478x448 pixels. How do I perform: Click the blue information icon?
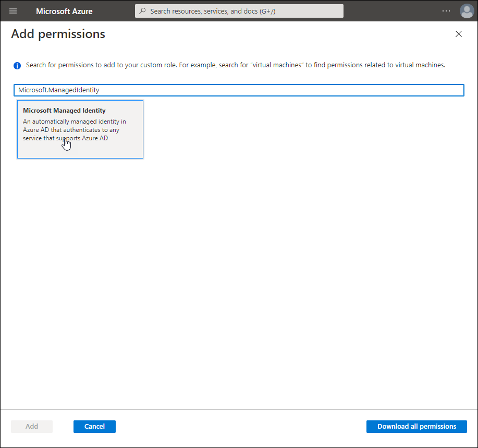click(x=17, y=66)
